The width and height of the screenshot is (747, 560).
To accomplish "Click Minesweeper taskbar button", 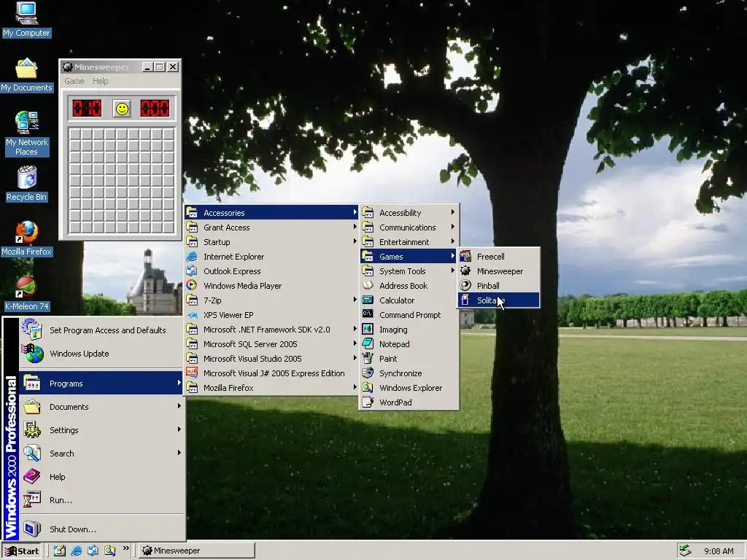I will point(197,551).
